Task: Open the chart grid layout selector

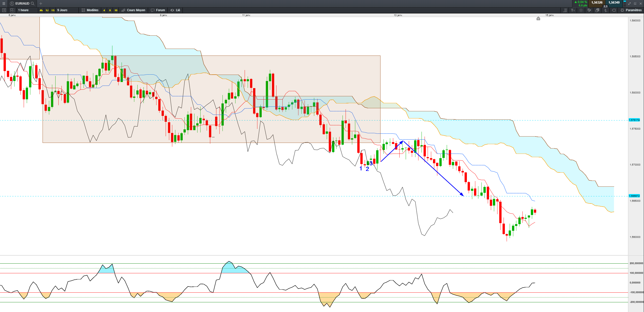Action: pyautogui.click(x=12, y=10)
